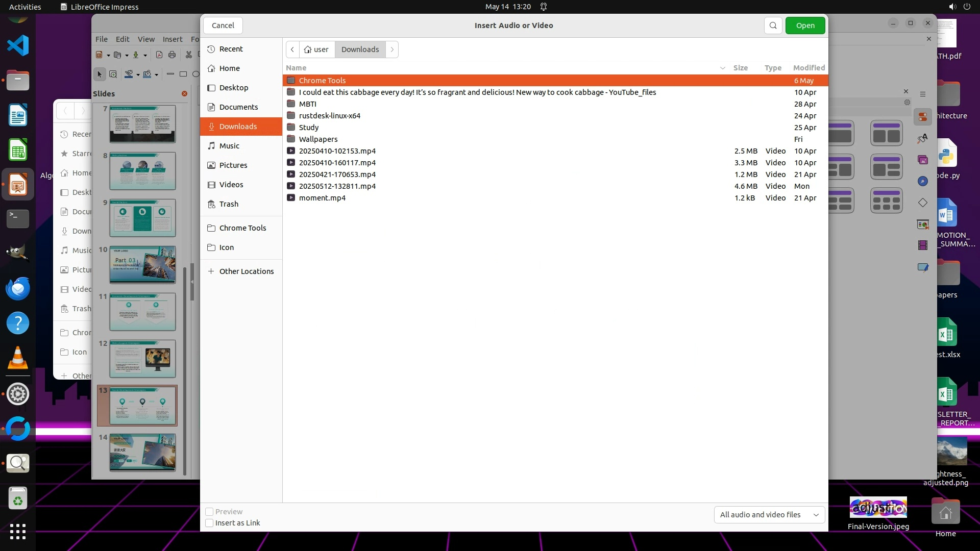The image size is (980, 551).
Task: Click the user breadcrumb path button
Action: 316,49
